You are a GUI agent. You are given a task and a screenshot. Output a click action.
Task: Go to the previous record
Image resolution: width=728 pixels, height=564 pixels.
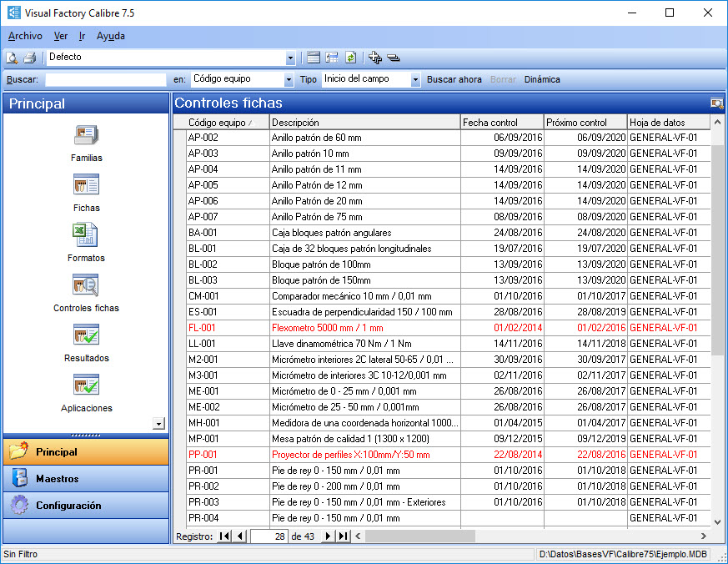239,536
